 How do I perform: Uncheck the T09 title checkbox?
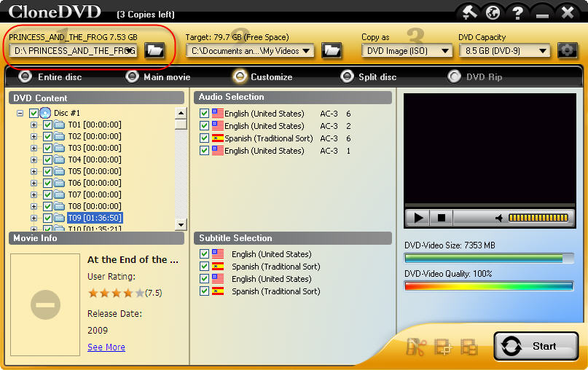[47, 218]
